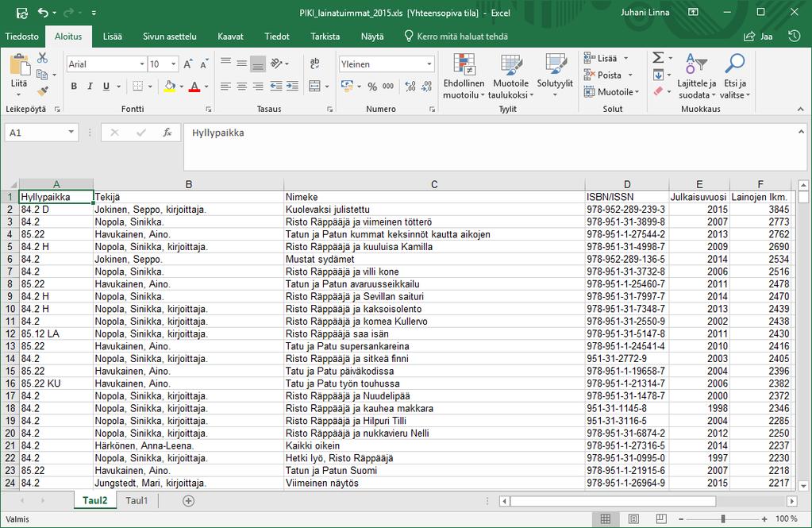812x528 pixels.
Task: Increase font size with the larger A icon
Action: coord(188,64)
